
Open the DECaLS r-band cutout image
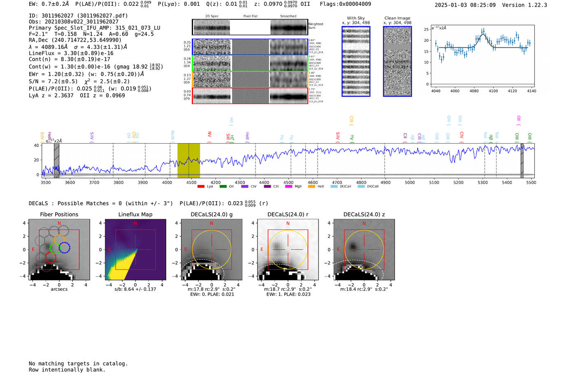[x=288, y=250]
